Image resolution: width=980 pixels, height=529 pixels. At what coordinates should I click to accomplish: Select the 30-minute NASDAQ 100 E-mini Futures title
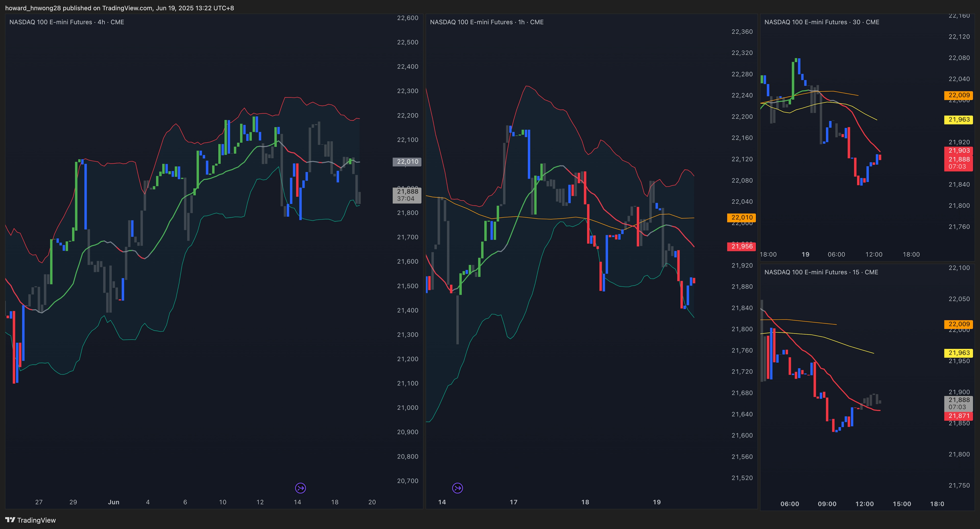pyautogui.click(x=822, y=22)
